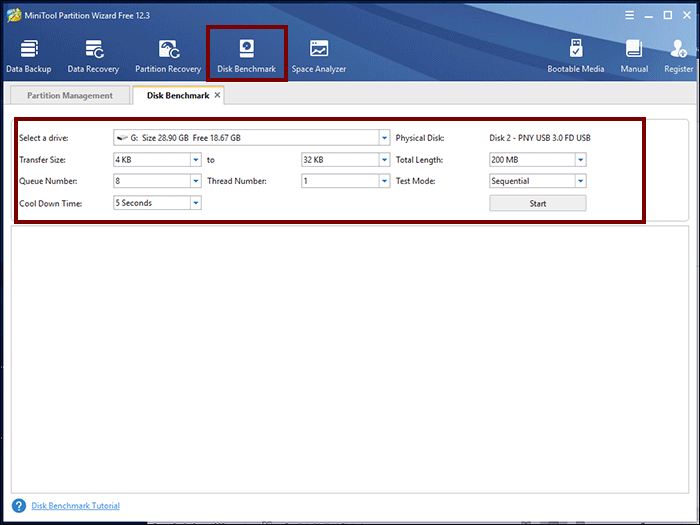Open the Queue Number dropdown
Screen dimensions: 700x525
[196, 181]
